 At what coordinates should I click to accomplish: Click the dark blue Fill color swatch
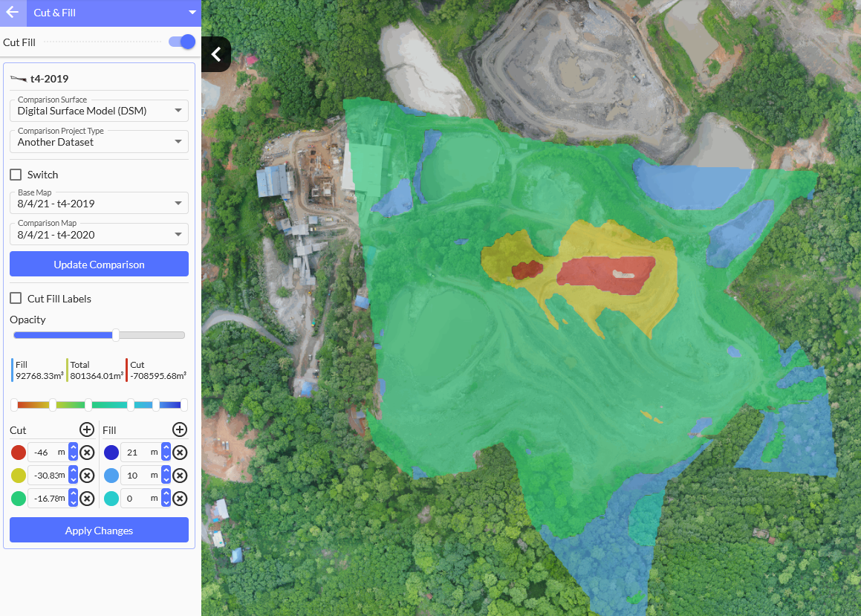coord(111,453)
